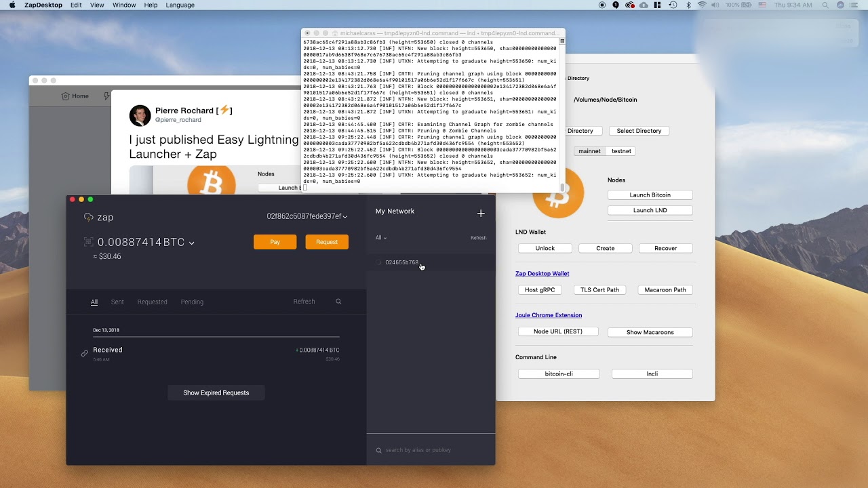Open the All filter dropdown in My Network
This screenshot has width=868, height=488.
[381, 238]
